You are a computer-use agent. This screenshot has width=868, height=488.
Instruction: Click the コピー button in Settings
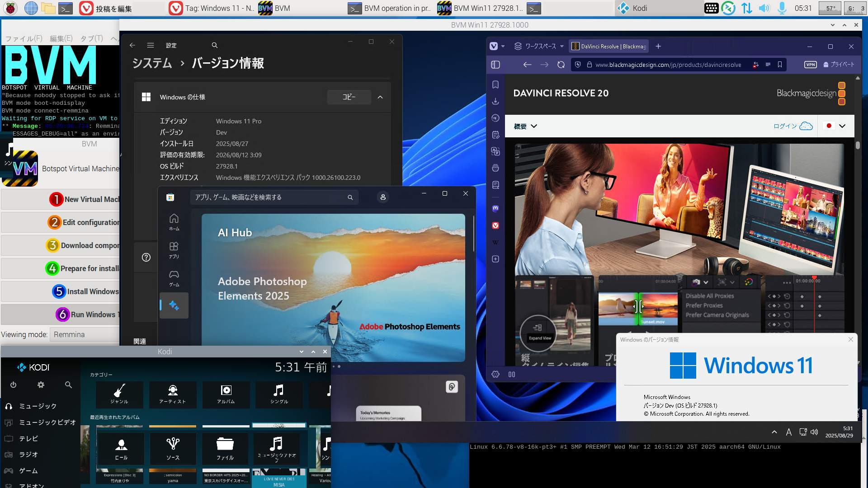349,97
